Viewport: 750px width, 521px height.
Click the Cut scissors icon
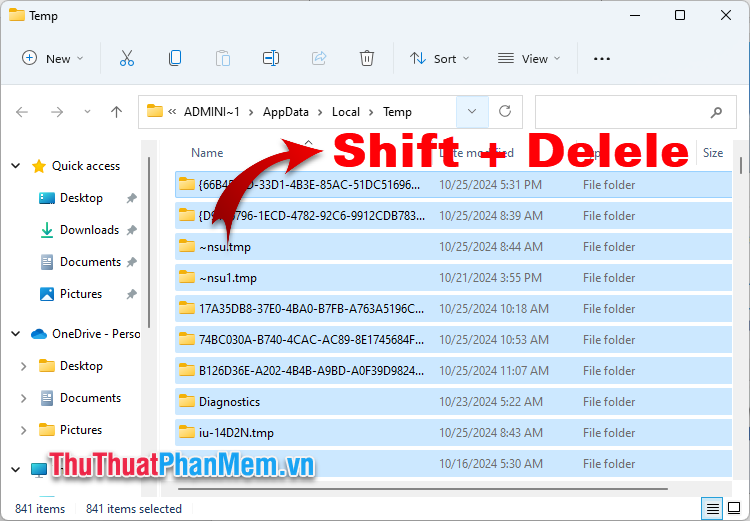point(127,58)
